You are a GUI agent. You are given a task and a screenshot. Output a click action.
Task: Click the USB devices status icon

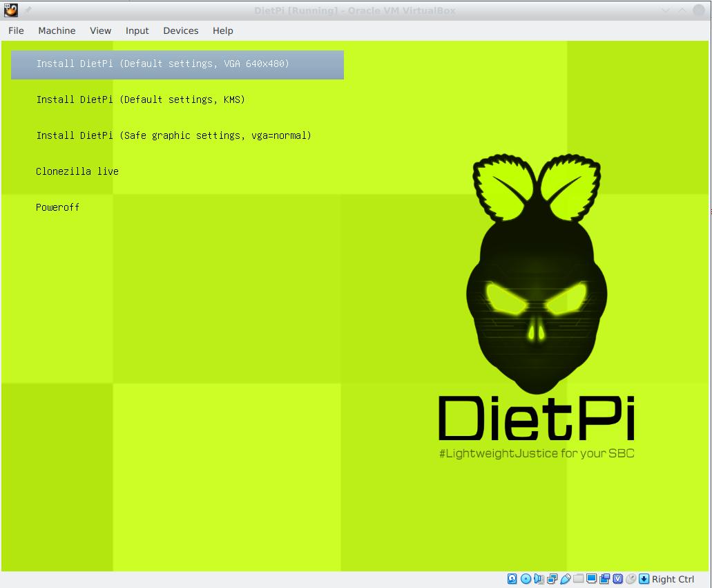tap(565, 579)
